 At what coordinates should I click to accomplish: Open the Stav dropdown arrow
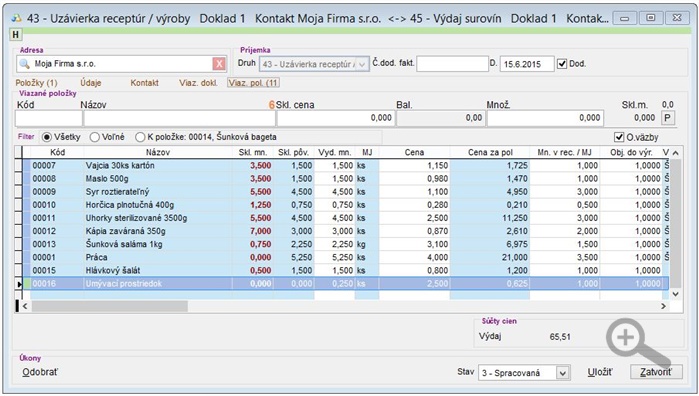(x=563, y=373)
